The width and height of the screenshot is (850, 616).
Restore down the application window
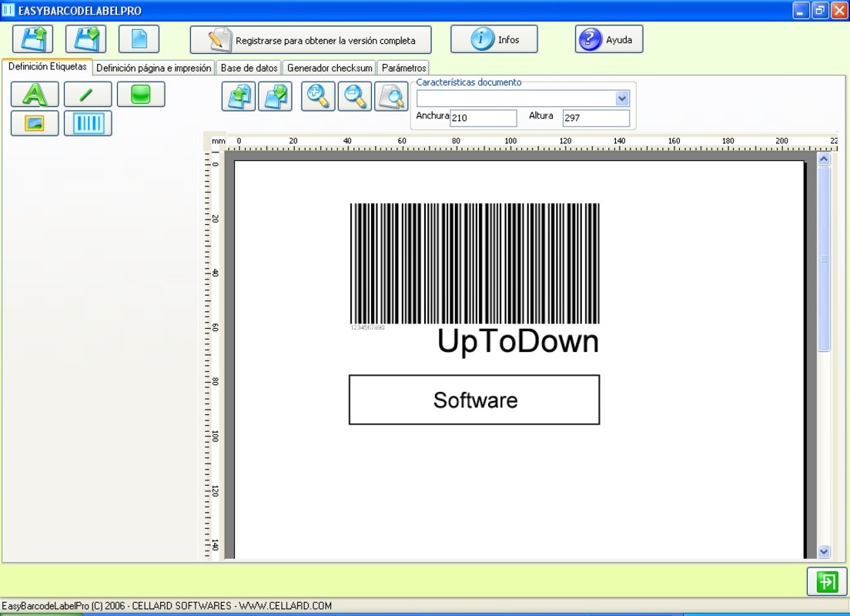click(820, 10)
